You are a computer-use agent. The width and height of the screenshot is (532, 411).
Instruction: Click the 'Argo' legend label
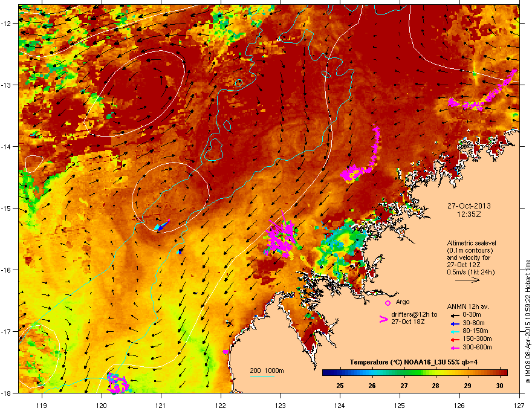tap(403, 302)
